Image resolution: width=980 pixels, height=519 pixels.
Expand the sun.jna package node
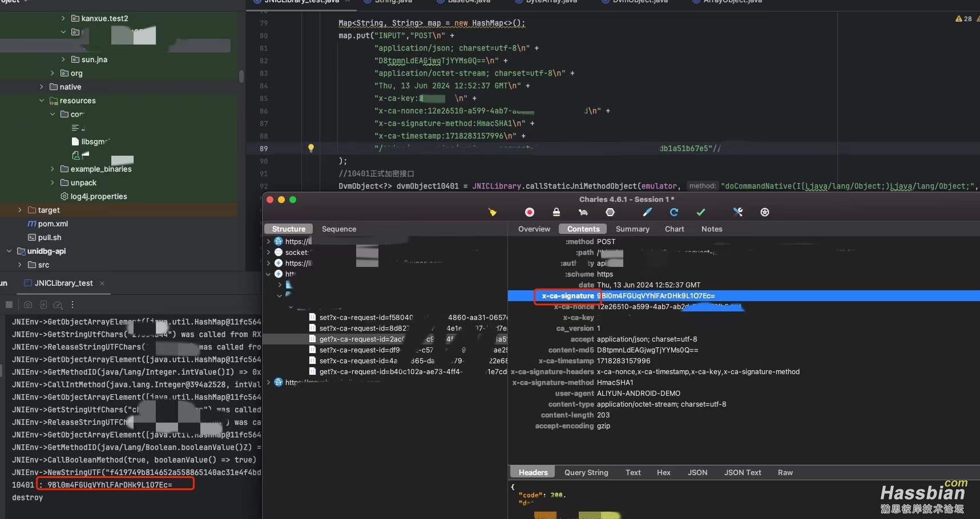click(x=63, y=59)
